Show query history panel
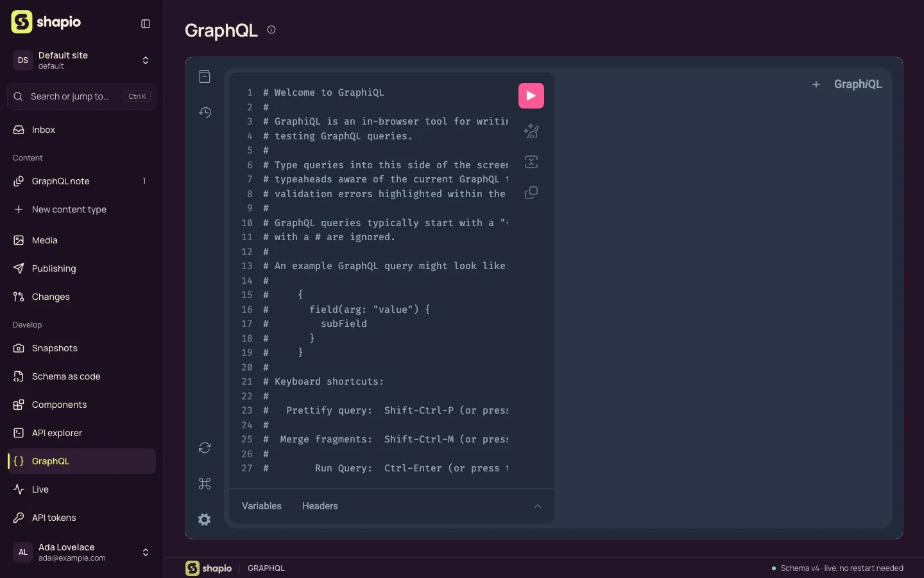Viewport: 924px width, 578px height. 205,112
